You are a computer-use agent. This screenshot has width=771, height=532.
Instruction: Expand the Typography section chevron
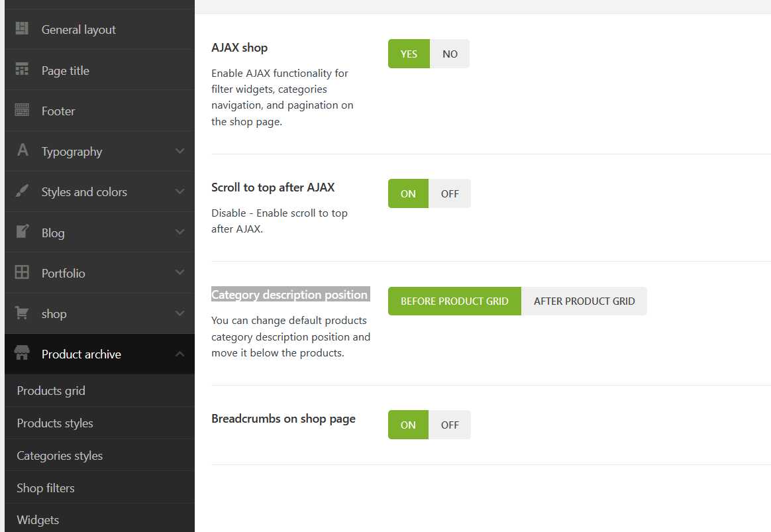point(180,151)
